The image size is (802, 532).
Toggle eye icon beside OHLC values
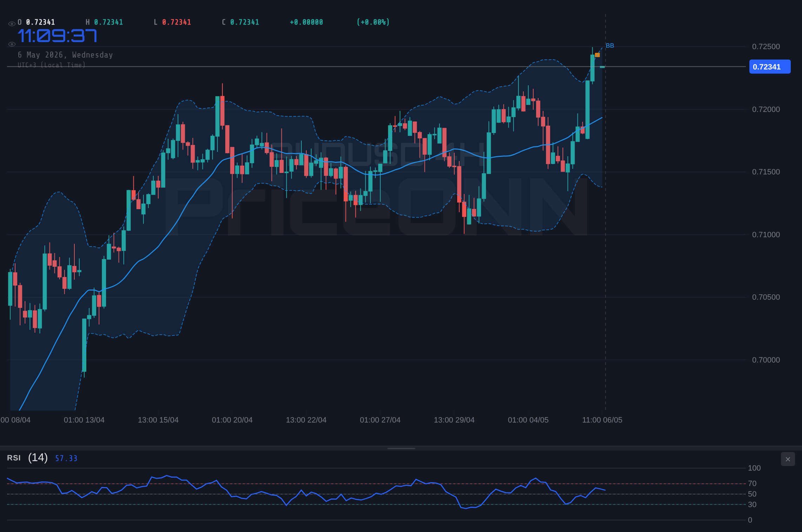(x=12, y=24)
